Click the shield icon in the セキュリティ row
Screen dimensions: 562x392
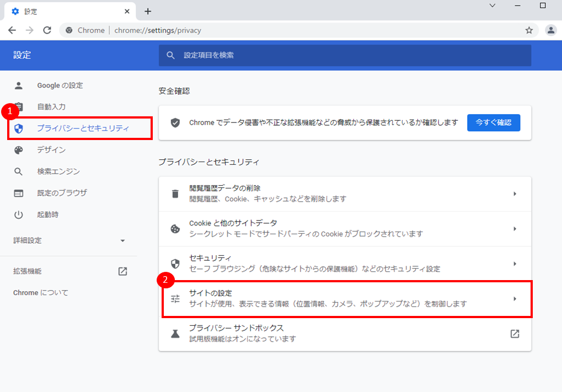coord(175,264)
